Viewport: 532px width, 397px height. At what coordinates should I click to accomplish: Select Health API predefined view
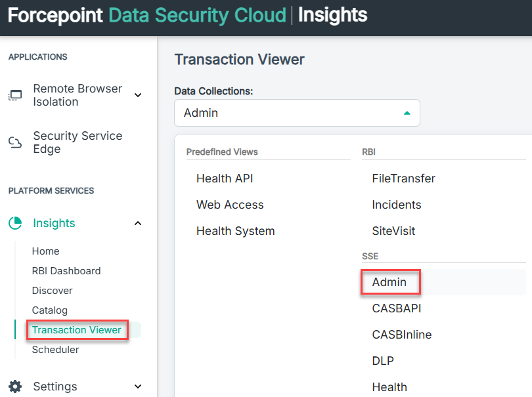225,178
